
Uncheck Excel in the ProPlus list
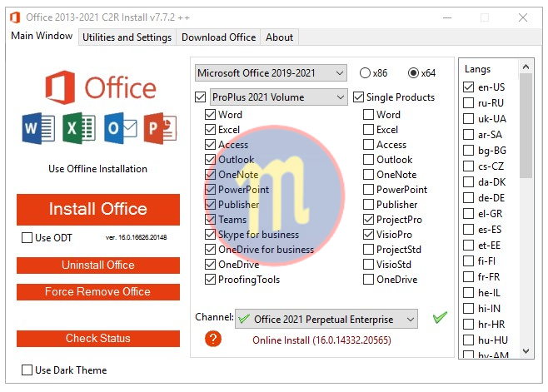pyautogui.click(x=210, y=130)
